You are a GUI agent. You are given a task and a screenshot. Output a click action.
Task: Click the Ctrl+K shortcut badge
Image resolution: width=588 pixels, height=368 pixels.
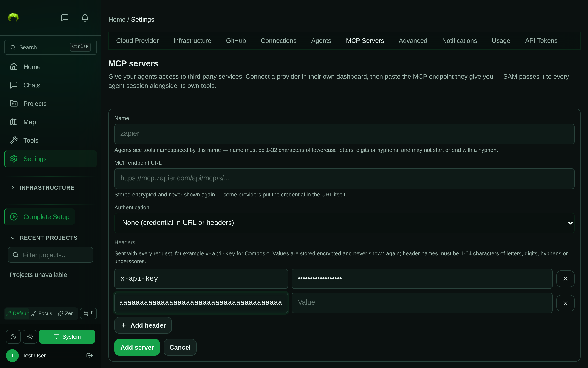pos(80,47)
